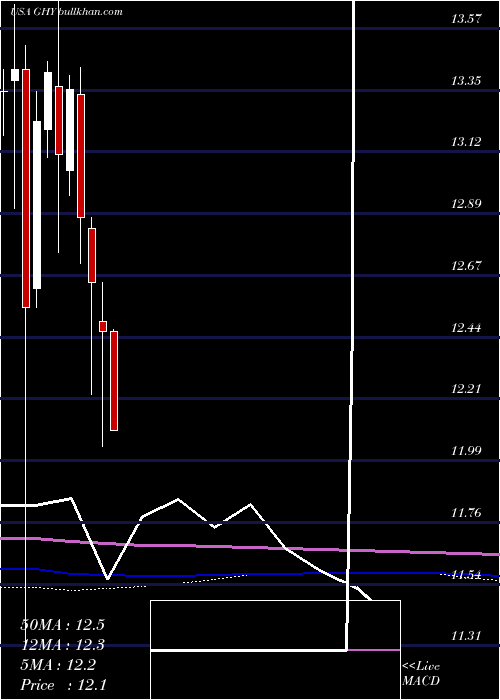The width and height of the screenshot is (500, 700).
Task: Click the 11.31 price axis label
Action: coord(466,636)
